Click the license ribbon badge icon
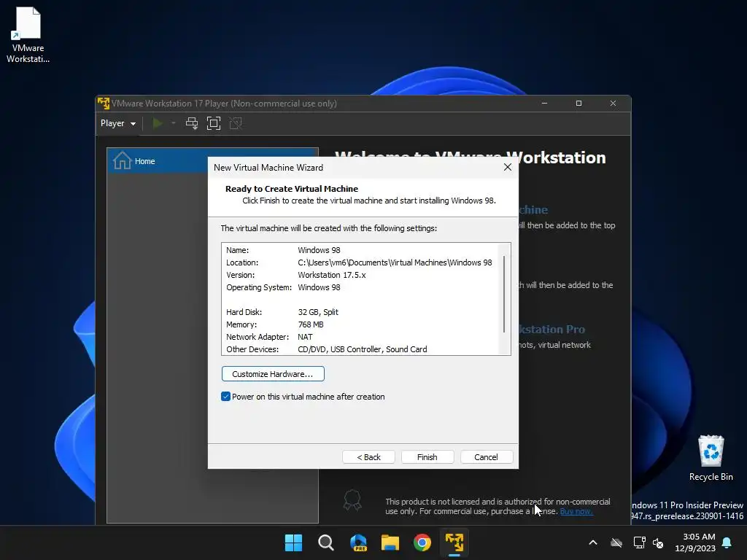This screenshot has height=560, width=747. tap(352, 500)
